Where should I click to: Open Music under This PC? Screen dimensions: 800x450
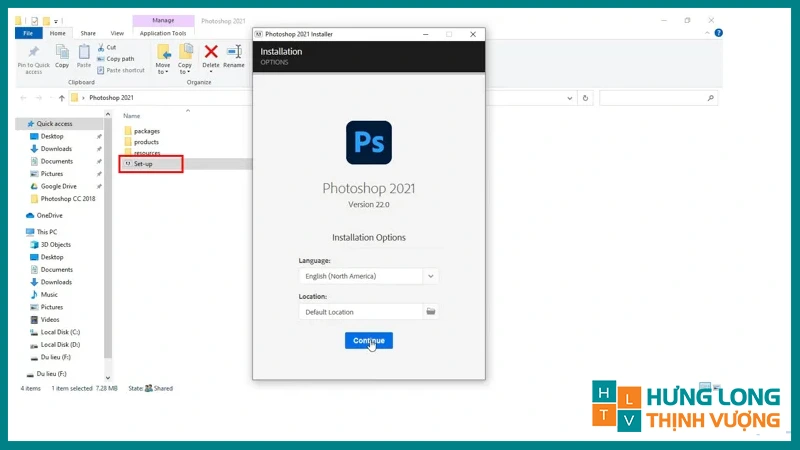click(48, 294)
